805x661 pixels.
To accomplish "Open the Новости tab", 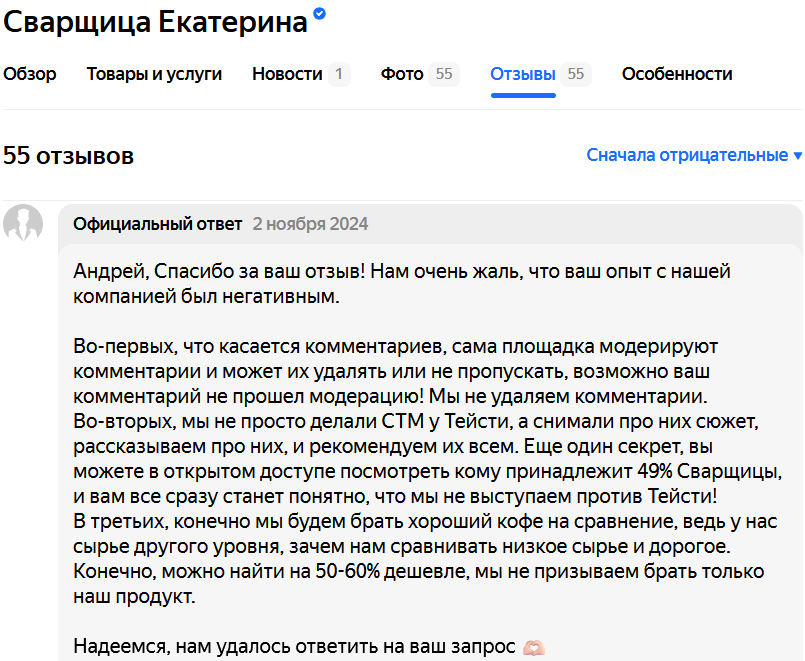I will [x=287, y=74].
